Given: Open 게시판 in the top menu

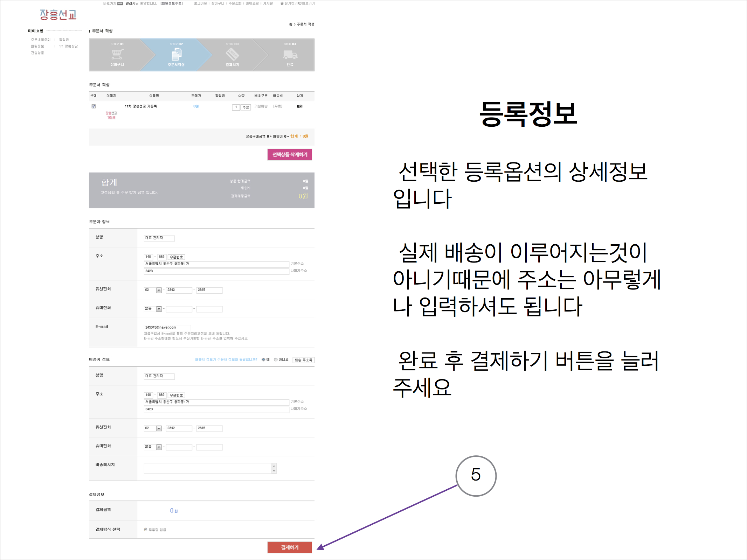Looking at the screenshot, I should pos(268,3).
